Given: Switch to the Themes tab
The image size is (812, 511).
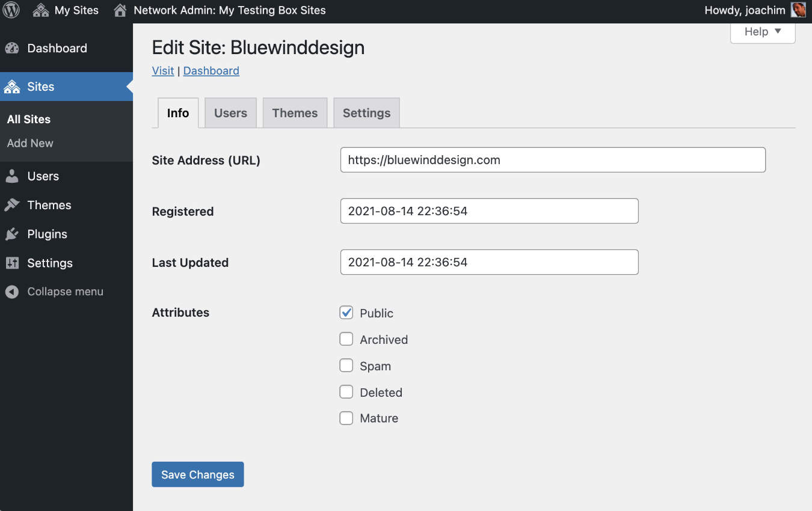Looking at the screenshot, I should tap(295, 113).
